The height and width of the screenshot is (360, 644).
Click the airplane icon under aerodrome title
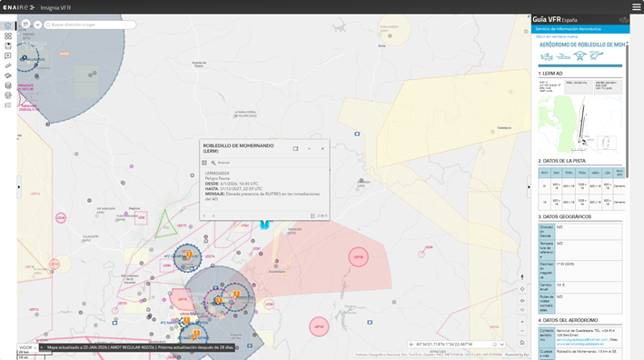pyautogui.click(x=547, y=56)
